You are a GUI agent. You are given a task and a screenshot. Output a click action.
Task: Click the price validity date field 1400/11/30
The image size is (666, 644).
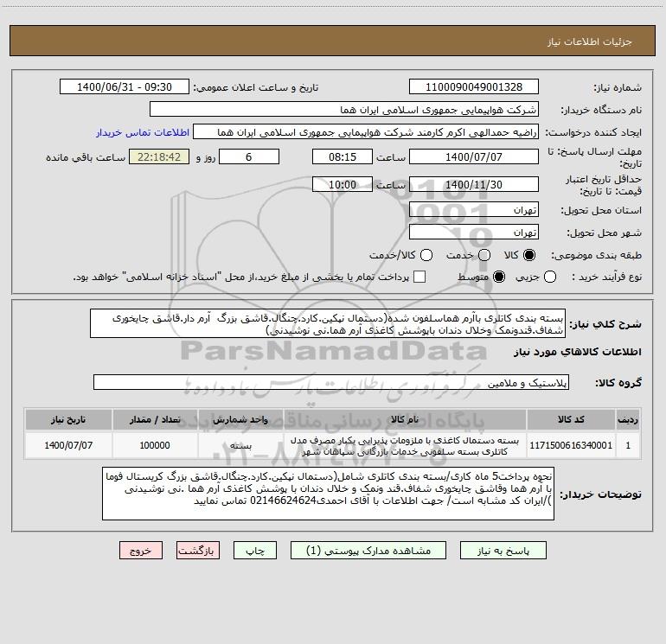(474, 185)
